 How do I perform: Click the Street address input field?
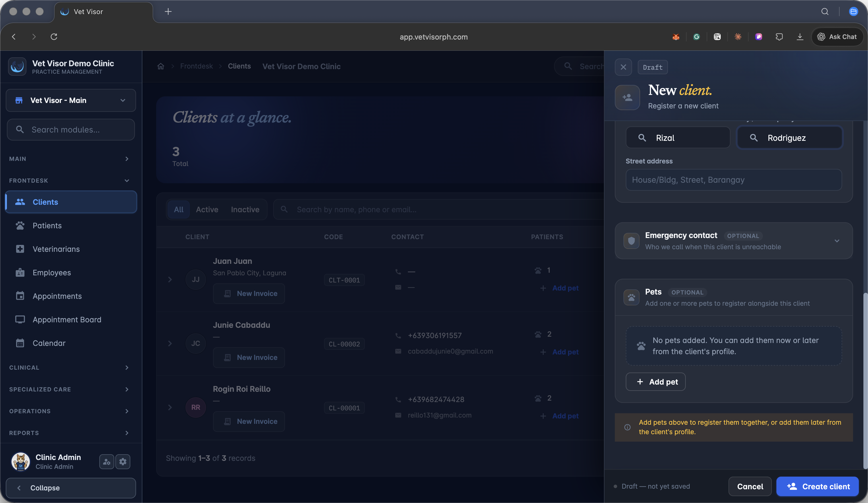[734, 180]
